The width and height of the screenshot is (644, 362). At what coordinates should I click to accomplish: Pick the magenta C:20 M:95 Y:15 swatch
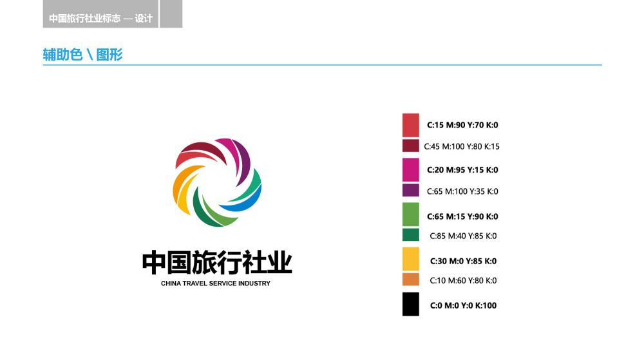pyautogui.click(x=410, y=169)
